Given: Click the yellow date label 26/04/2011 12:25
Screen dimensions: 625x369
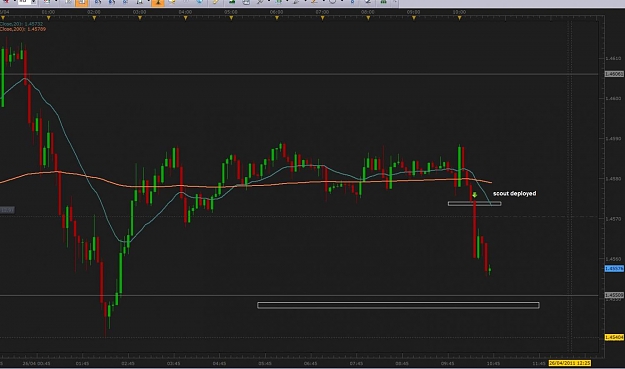Looking at the screenshot, I should 570,363.
